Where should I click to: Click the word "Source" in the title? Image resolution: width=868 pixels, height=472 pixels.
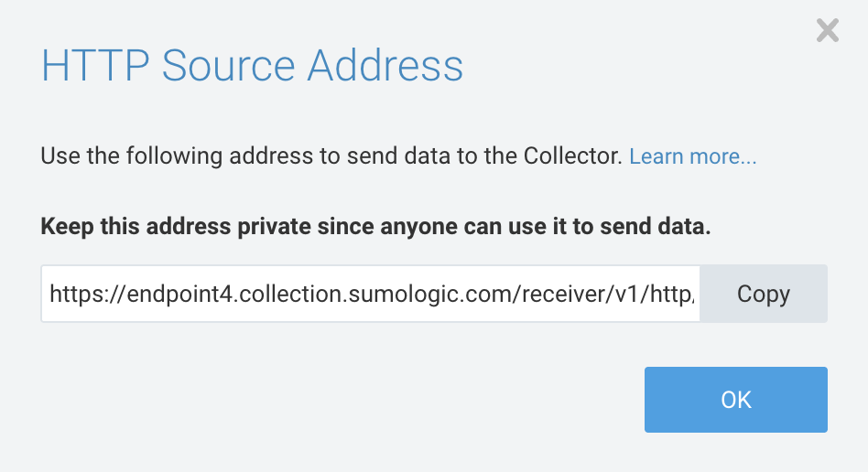pyautogui.click(x=228, y=67)
